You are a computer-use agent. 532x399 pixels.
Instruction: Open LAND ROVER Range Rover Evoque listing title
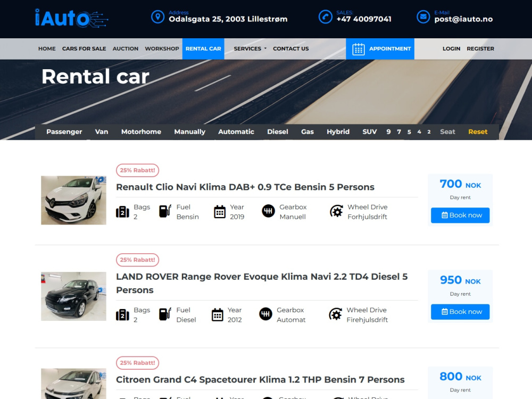tap(262, 284)
